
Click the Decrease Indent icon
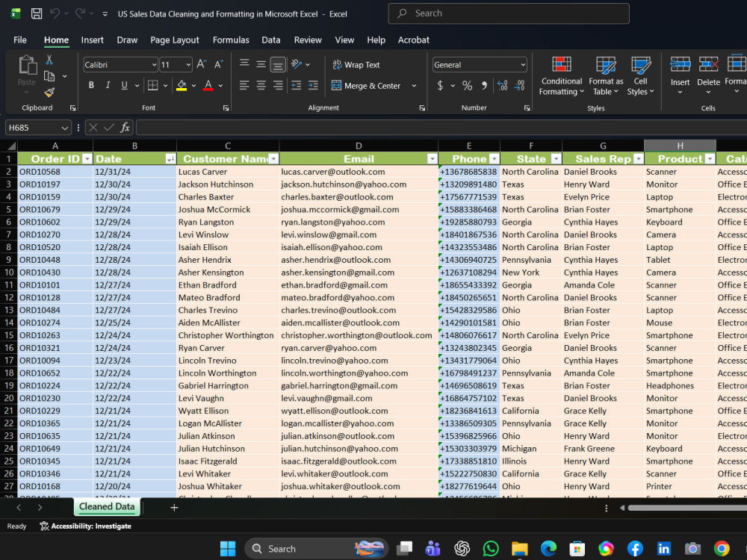(x=297, y=85)
